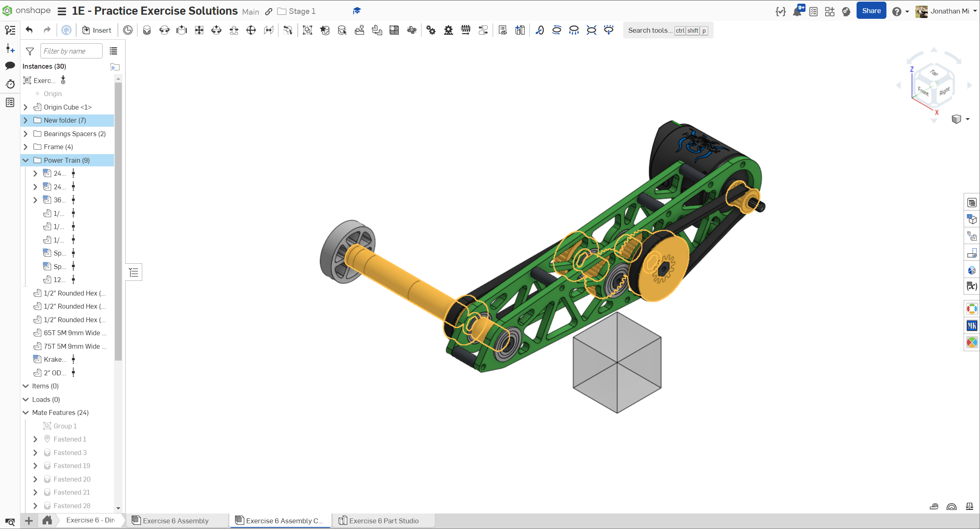Click the Undo arrow icon
The width and height of the screenshot is (980, 529).
coord(29,30)
